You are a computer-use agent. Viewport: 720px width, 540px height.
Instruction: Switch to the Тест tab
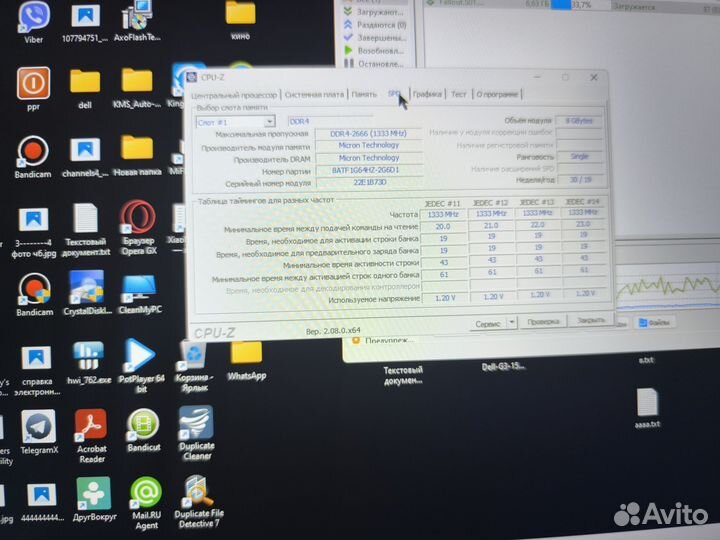(458, 94)
